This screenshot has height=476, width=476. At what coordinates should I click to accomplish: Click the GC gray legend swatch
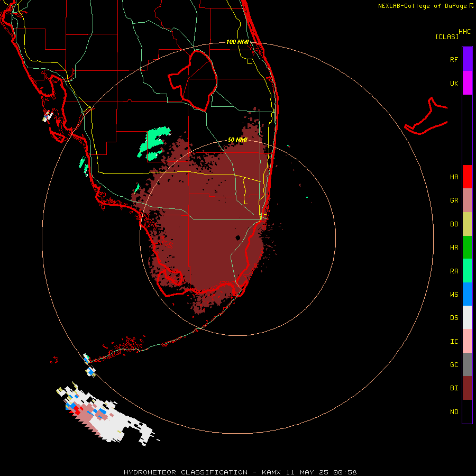click(x=467, y=364)
